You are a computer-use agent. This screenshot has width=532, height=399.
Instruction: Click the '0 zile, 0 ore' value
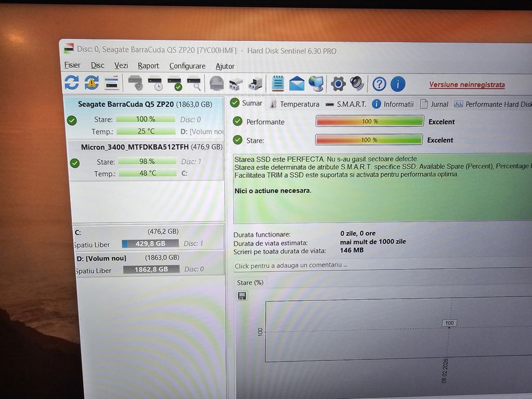point(358,234)
